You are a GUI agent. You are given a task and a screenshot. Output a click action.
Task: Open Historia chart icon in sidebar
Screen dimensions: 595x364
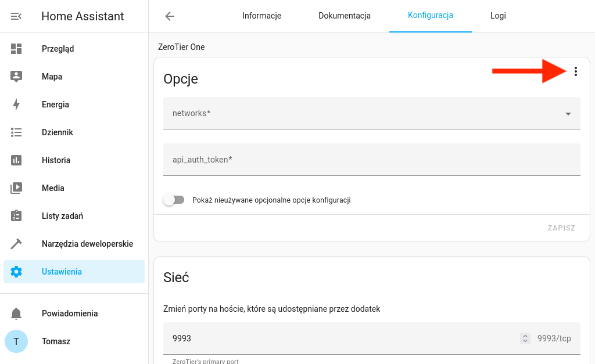tap(16, 160)
